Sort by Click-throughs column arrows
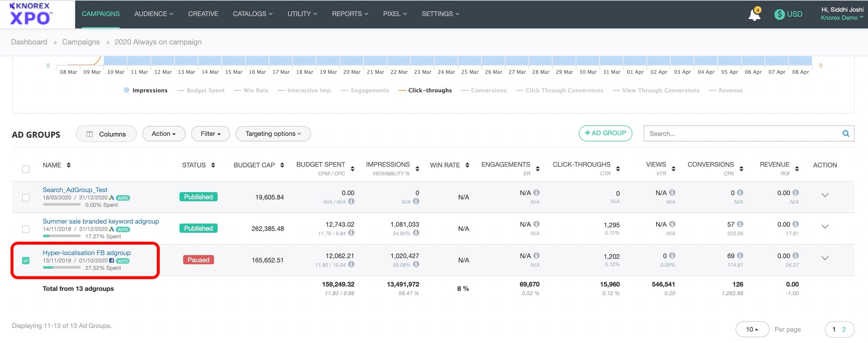The image size is (868, 343). click(x=618, y=169)
